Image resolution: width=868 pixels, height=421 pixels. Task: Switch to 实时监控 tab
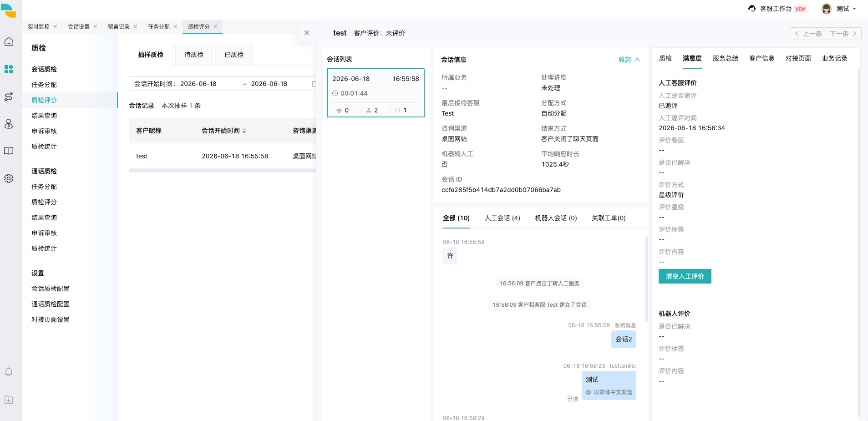click(x=39, y=26)
